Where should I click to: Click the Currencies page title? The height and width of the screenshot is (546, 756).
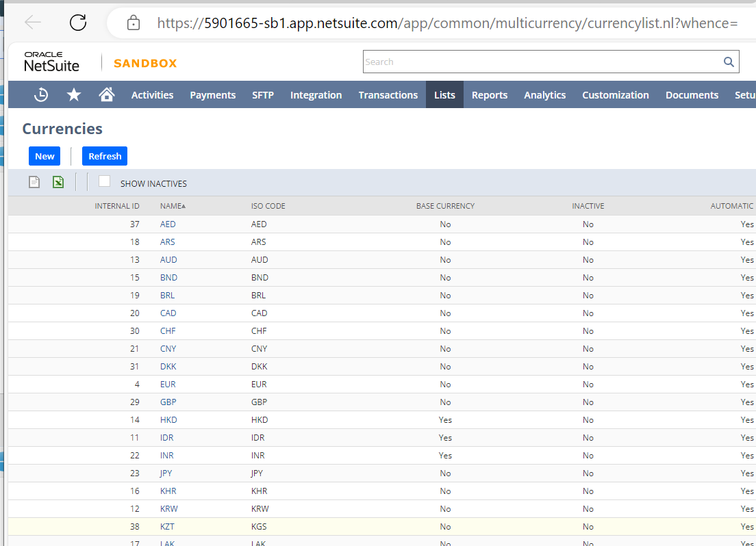pyautogui.click(x=62, y=129)
